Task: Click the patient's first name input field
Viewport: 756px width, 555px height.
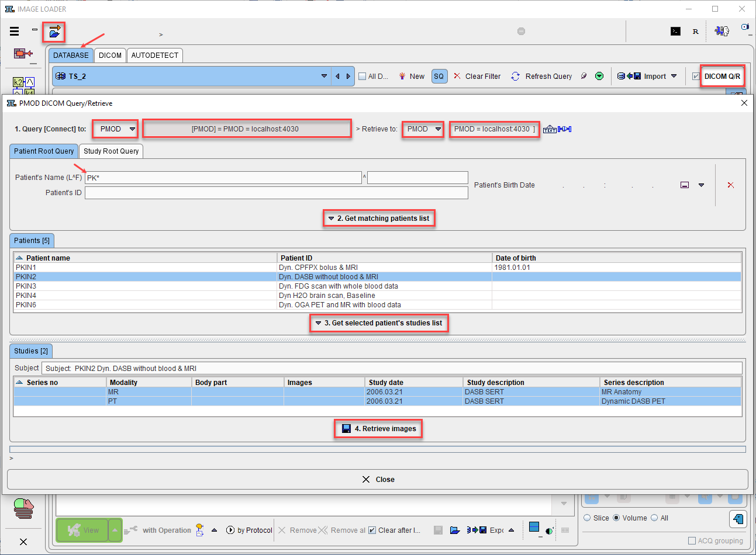Action: click(x=417, y=178)
